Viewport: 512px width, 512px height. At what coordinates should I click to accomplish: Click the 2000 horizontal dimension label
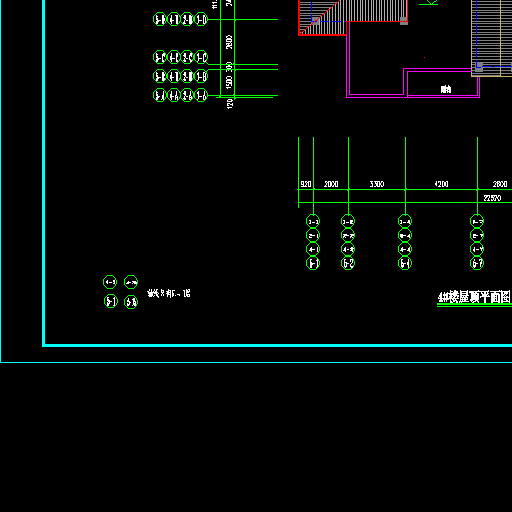[x=331, y=184]
